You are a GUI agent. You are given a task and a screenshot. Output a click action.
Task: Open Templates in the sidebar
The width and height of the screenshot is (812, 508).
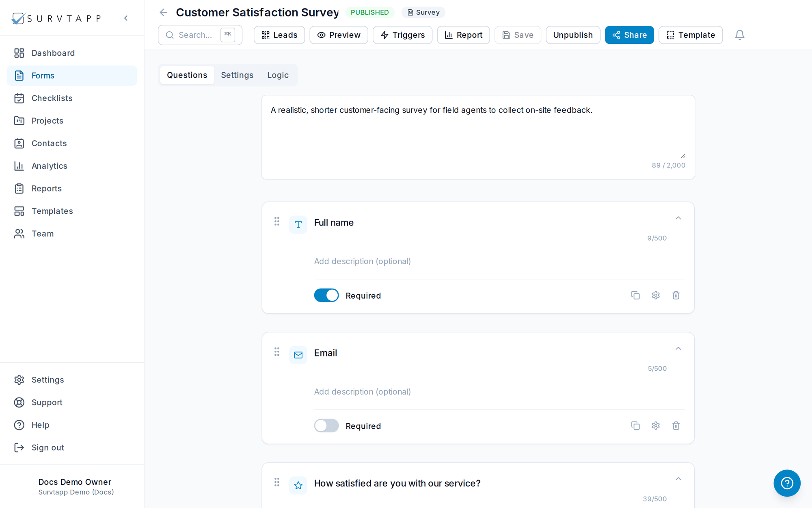[x=72, y=211]
